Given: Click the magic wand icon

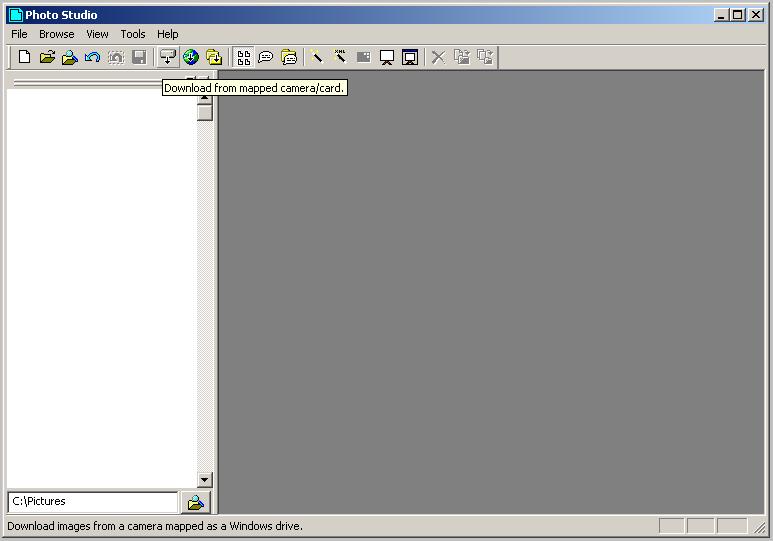Looking at the screenshot, I should [x=316, y=57].
